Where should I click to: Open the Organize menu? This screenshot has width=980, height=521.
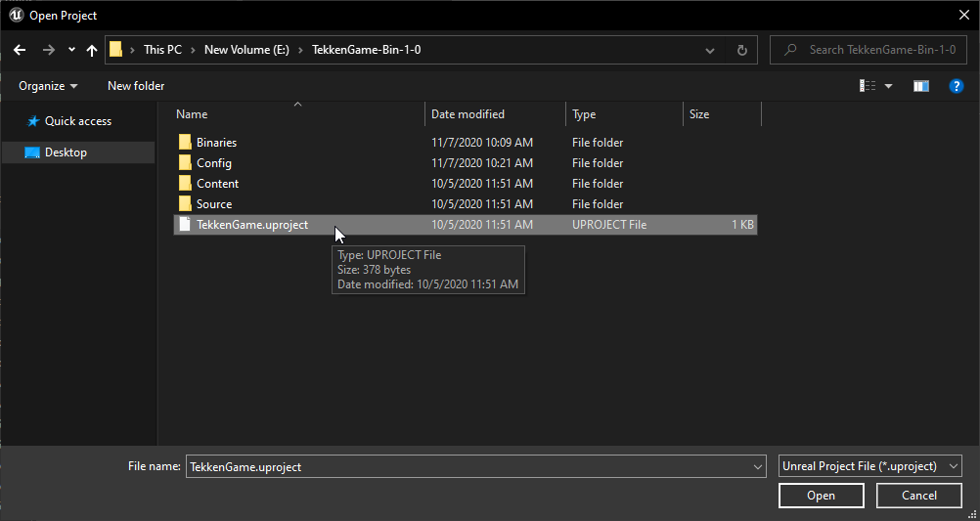coord(48,86)
